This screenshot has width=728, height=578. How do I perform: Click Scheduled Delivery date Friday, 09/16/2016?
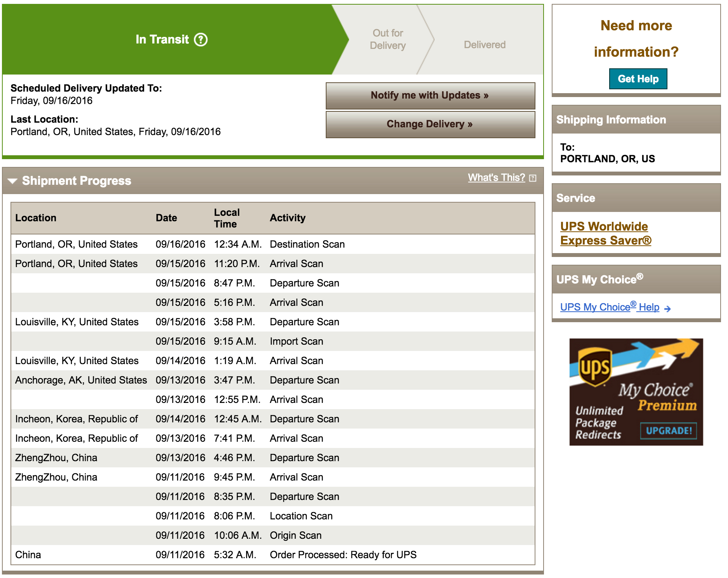pyautogui.click(x=52, y=101)
